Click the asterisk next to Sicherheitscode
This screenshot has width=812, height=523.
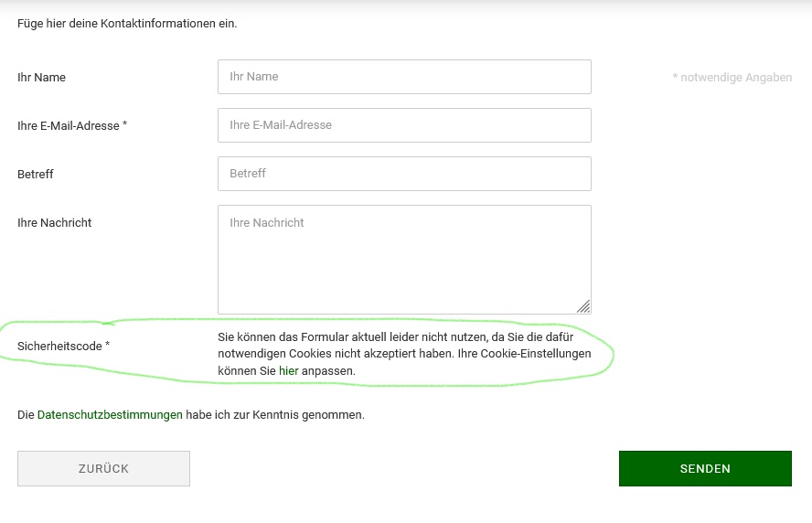coord(107,346)
